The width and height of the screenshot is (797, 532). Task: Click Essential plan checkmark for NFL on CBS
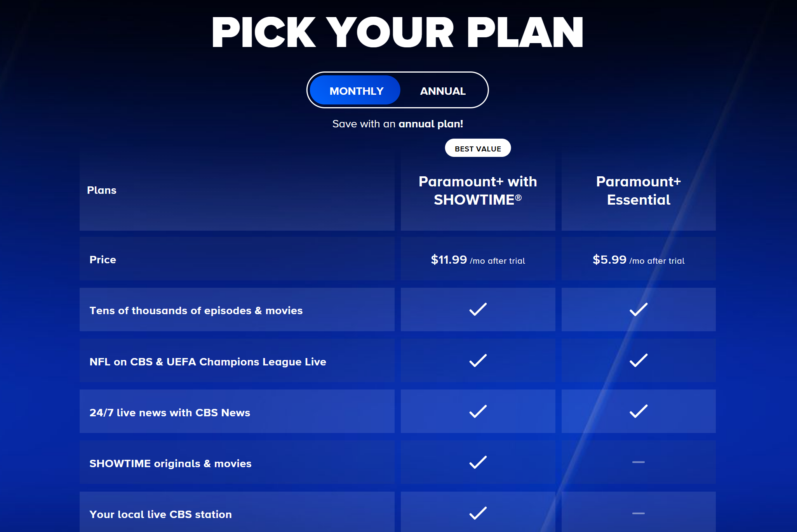(x=638, y=361)
